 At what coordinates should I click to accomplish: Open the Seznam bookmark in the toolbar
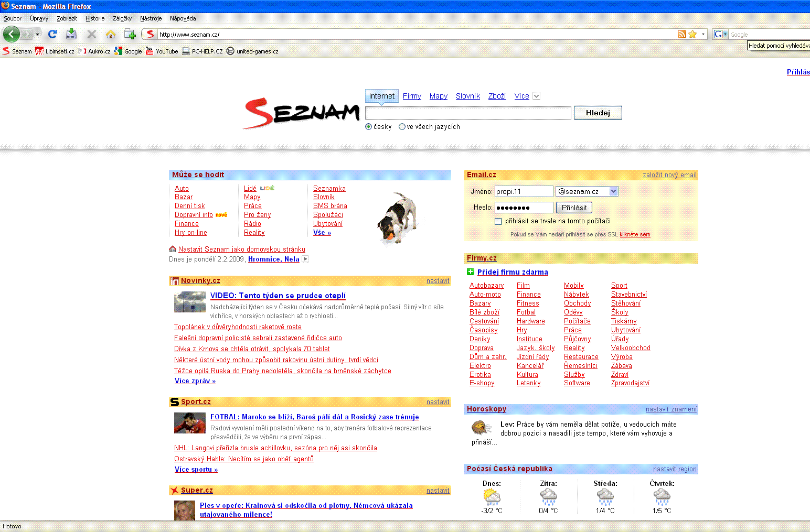tap(17, 51)
